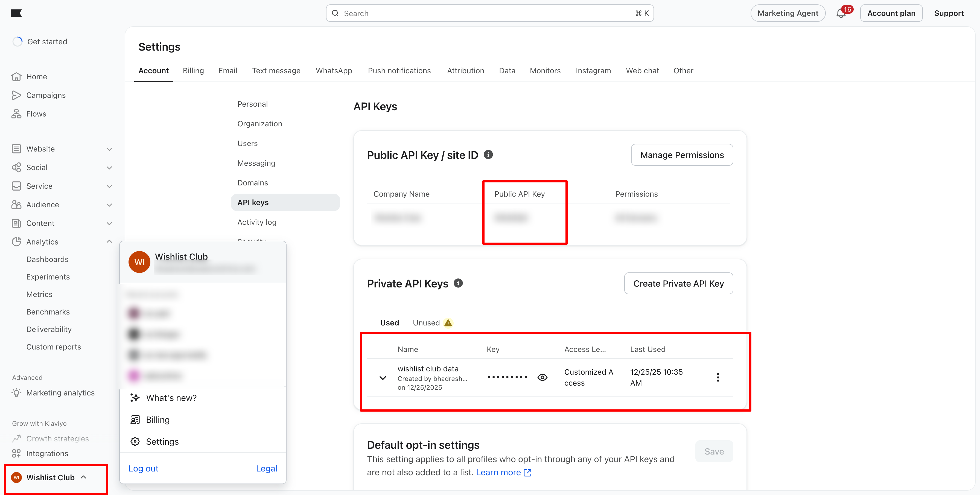The image size is (980, 495).
Task: Select the Unused private keys tab
Action: 427,323
